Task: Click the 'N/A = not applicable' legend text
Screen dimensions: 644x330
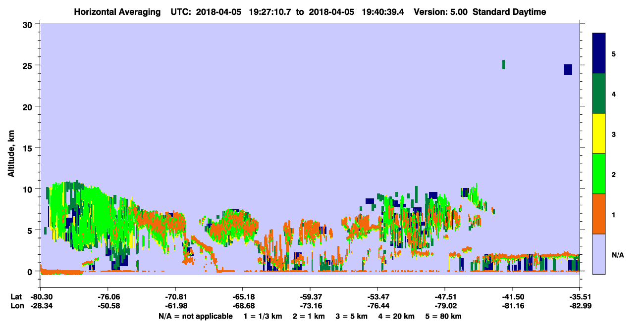Action: click(195, 316)
